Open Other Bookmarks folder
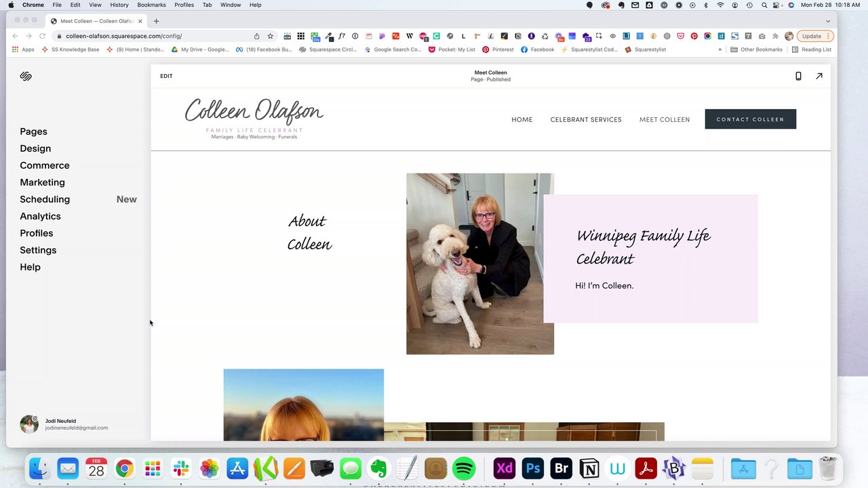The image size is (868, 488). click(x=756, y=49)
